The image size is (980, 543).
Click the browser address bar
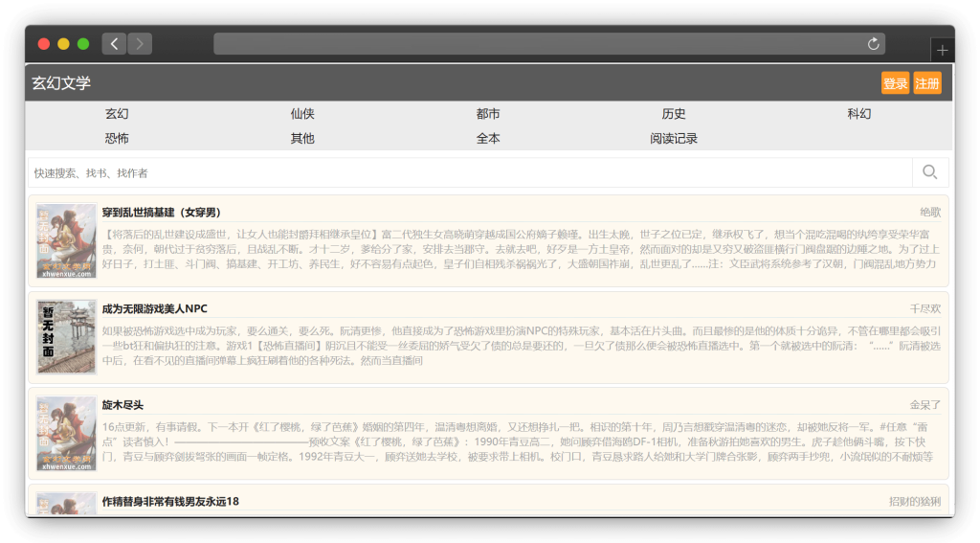(548, 44)
